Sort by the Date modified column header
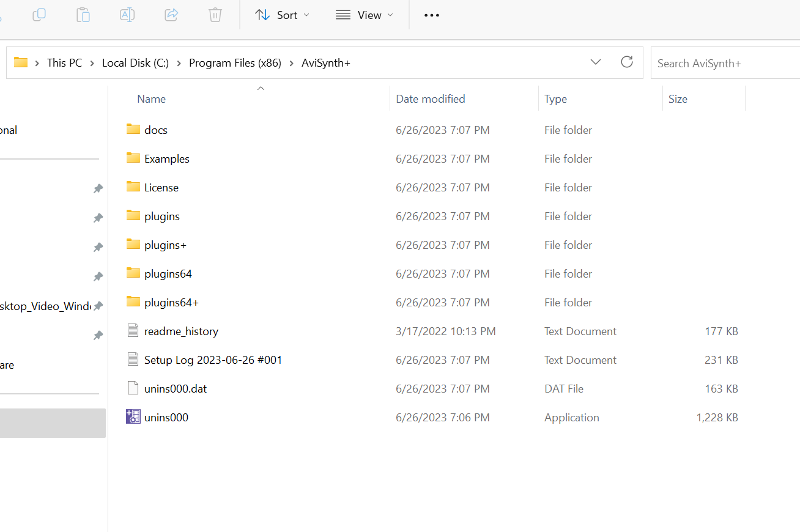Viewport: 800px width, 532px height. pos(430,99)
